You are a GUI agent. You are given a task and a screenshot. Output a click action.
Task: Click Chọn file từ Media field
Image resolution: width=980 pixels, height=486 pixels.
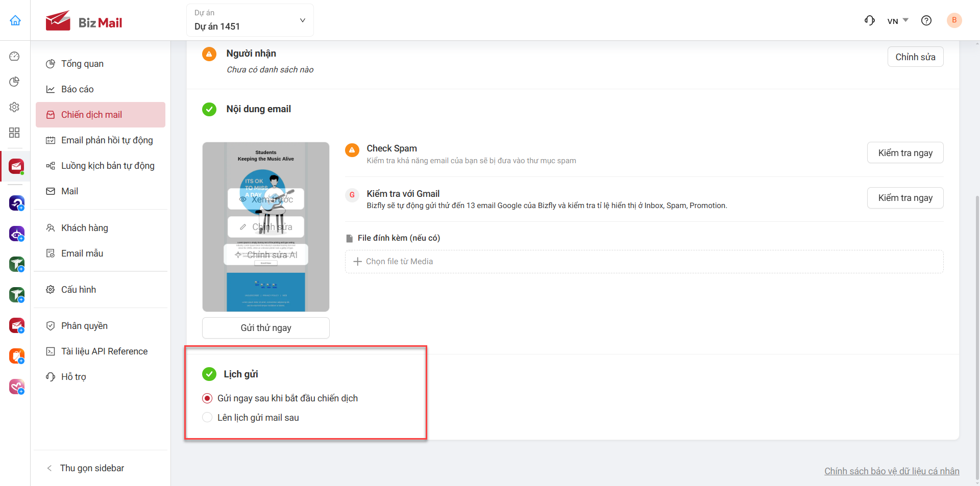point(644,262)
